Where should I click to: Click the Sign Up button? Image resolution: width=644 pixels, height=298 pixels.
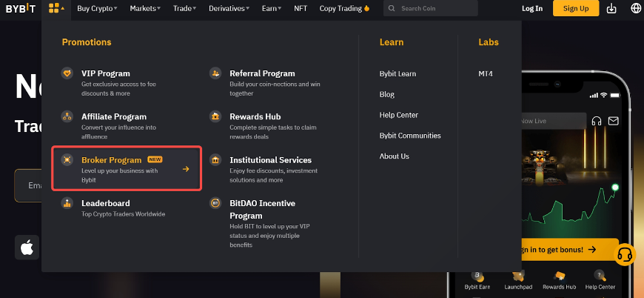pos(575,9)
